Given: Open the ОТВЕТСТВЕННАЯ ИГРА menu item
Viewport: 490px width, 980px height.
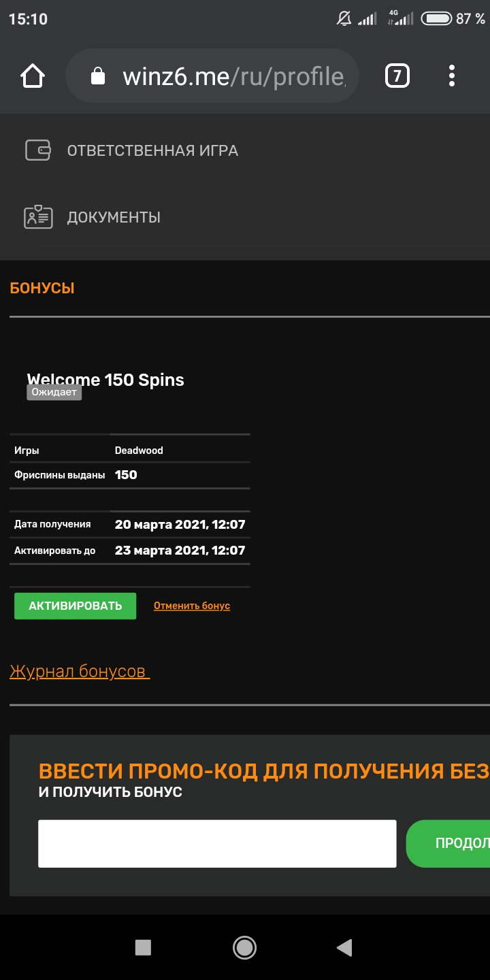Looking at the screenshot, I should click(152, 150).
